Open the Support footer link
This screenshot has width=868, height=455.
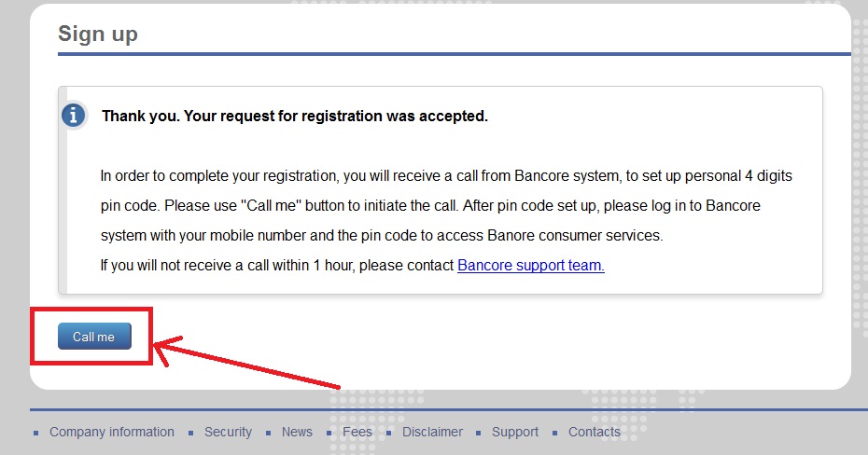(x=515, y=432)
